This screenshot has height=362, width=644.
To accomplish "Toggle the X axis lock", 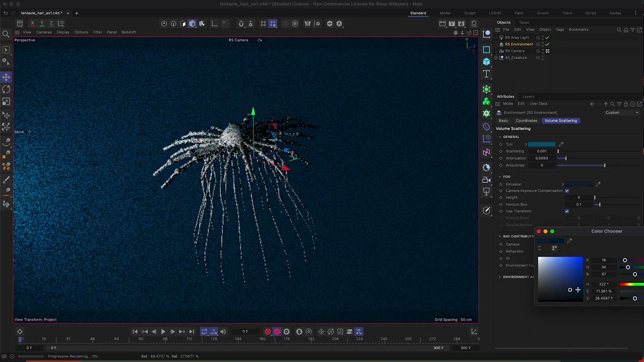I will click(33, 24).
